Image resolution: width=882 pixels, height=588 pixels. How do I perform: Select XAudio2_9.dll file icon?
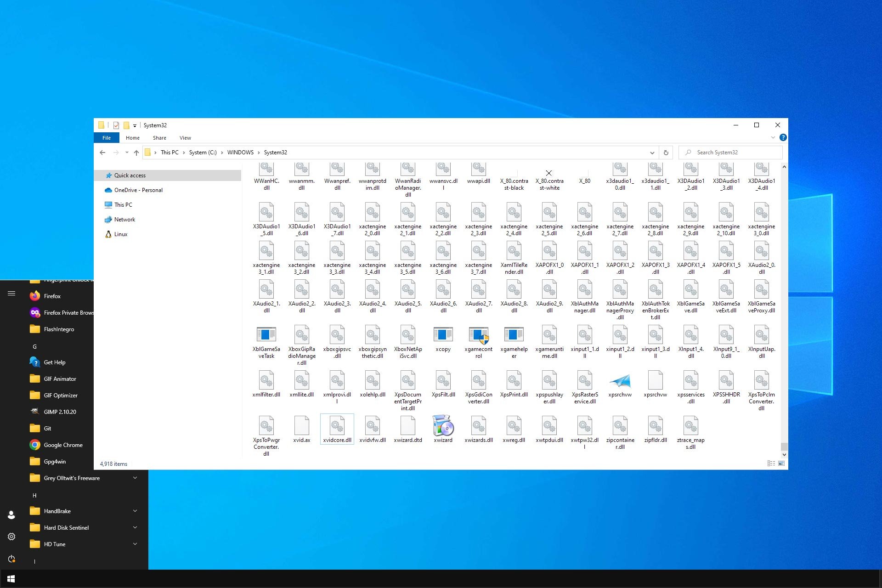tap(549, 289)
